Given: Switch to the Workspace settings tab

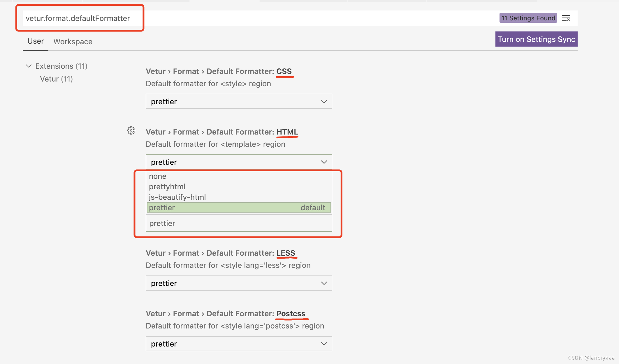Looking at the screenshot, I should pyautogui.click(x=73, y=42).
